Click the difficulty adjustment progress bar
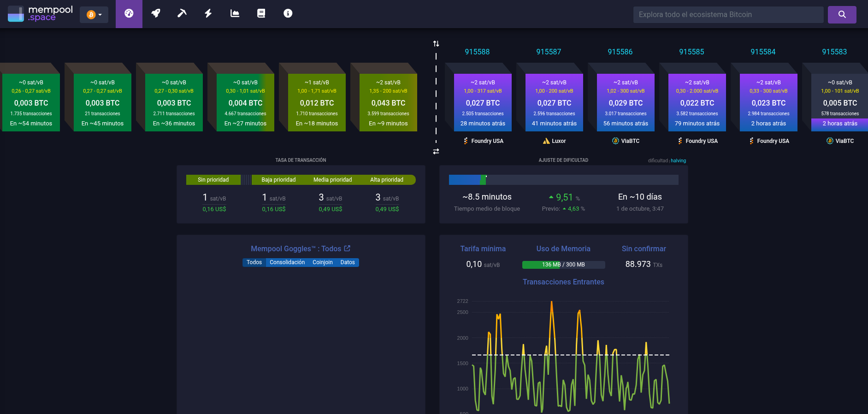 click(x=563, y=180)
